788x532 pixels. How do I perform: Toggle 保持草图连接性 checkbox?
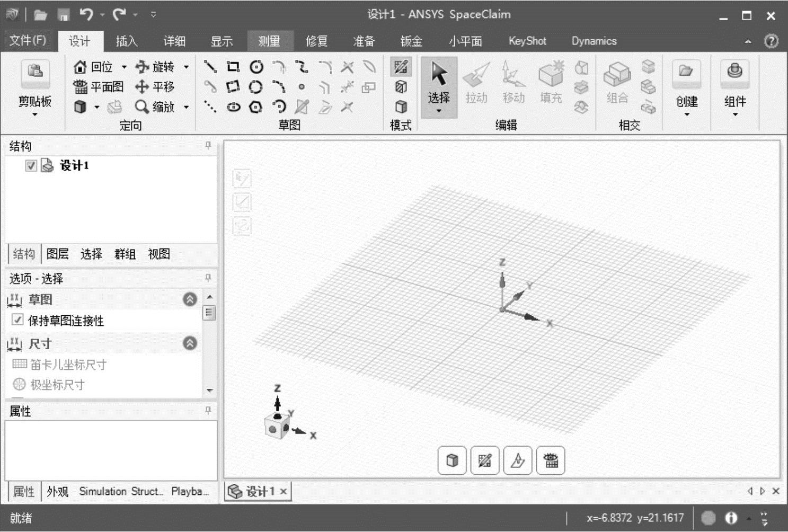click(17, 320)
